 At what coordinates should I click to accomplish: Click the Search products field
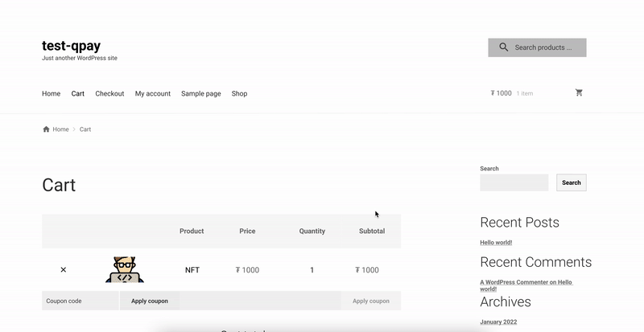coord(537,47)
